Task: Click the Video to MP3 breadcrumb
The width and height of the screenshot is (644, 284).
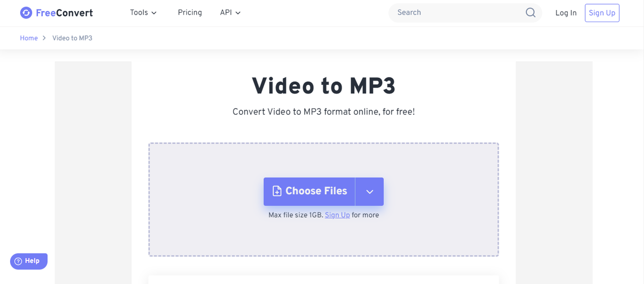Action: (72, 38)
